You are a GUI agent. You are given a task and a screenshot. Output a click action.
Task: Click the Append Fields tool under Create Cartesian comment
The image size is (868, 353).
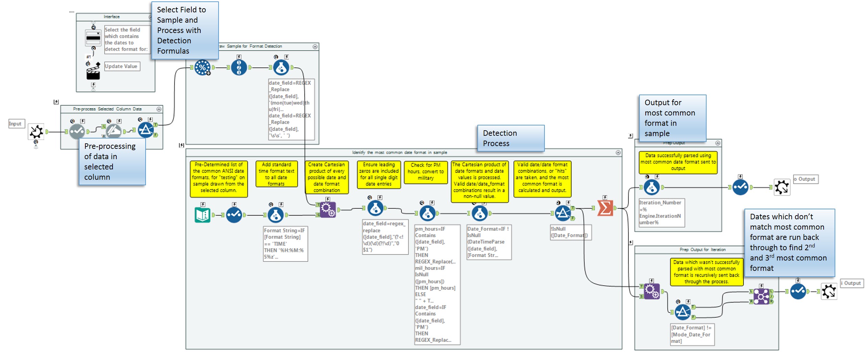(x=328, y=210)
